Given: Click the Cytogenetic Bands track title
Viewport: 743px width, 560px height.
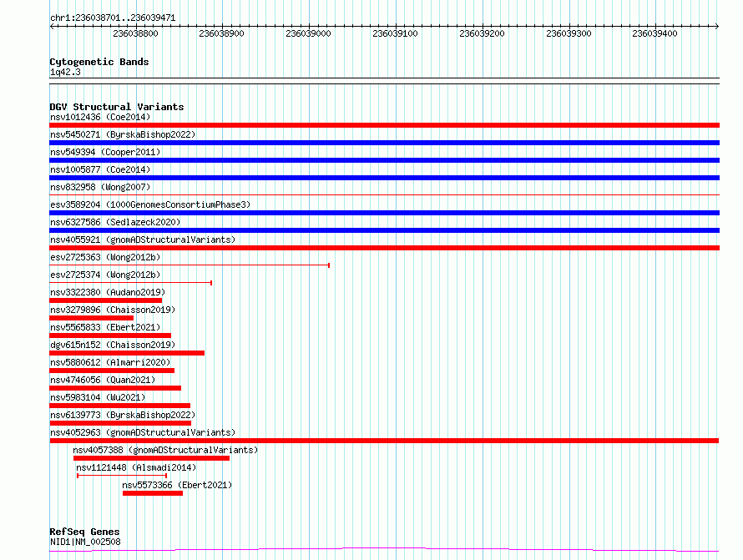Looking at the screenshot, I should [99, 62].
